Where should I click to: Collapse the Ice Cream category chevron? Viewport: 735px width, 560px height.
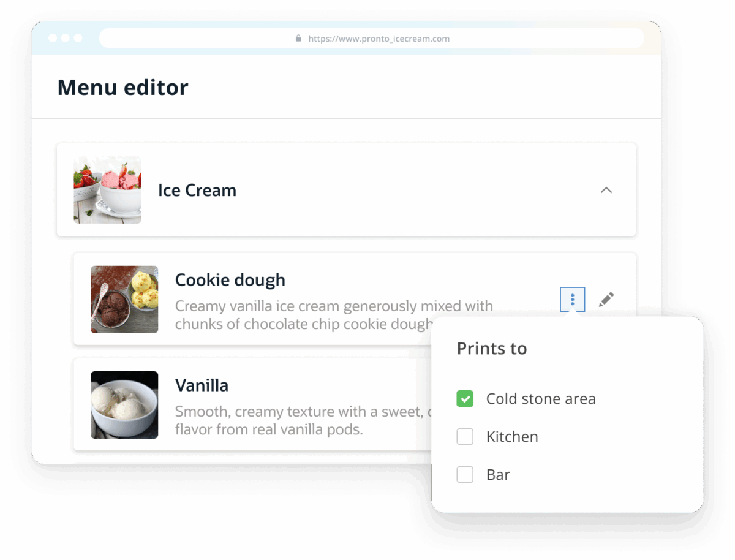[x=606, y=190]
